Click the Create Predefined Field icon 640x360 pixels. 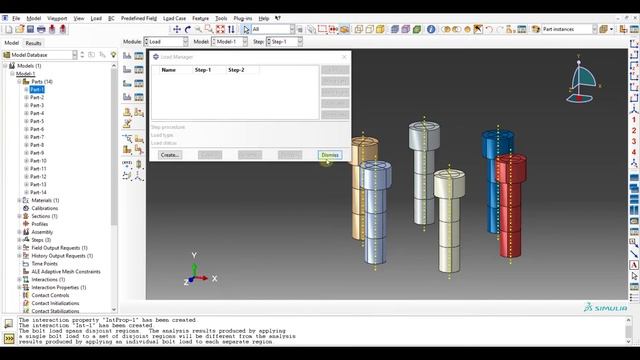click(x=127, y=83)
